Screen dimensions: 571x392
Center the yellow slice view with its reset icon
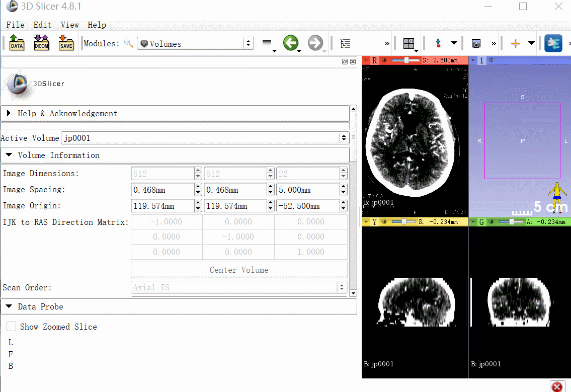(384, 221)
